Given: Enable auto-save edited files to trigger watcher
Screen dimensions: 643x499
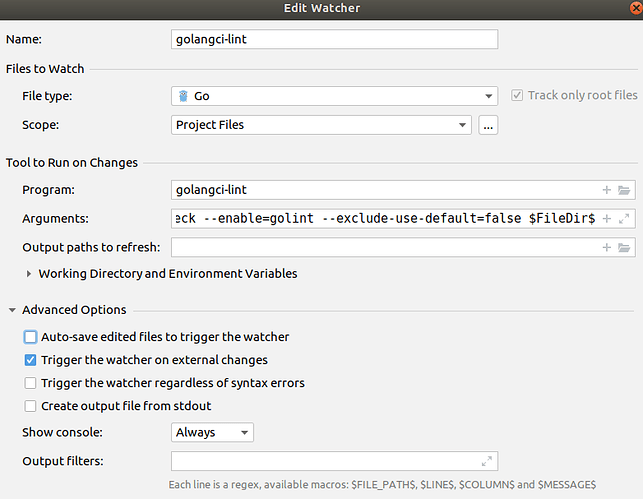Looking at the screenshot, I should (30, 337).
